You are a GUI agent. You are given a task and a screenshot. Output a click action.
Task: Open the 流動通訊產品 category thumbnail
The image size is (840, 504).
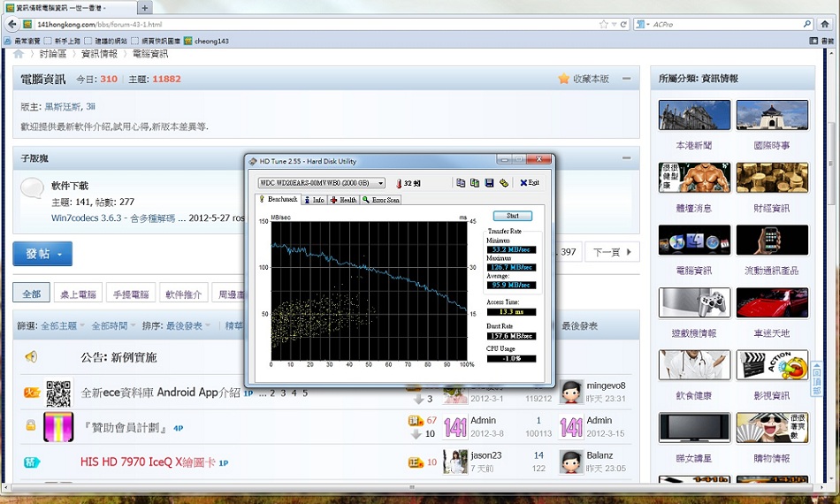pos(772,240)
